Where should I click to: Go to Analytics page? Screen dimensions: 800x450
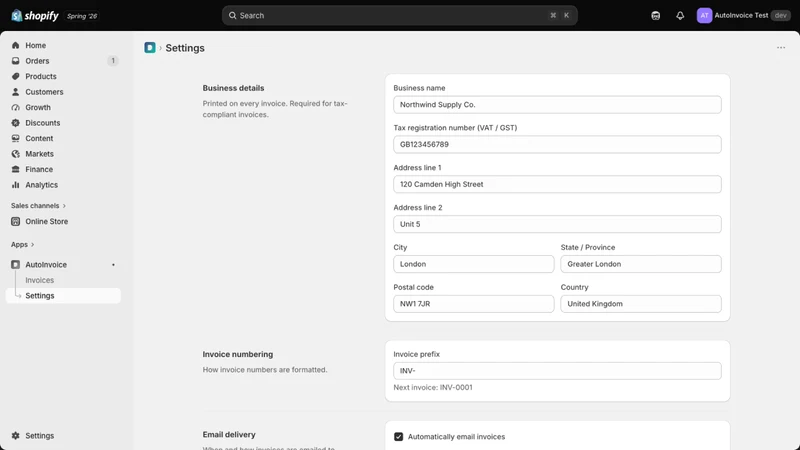click(41, 185)
